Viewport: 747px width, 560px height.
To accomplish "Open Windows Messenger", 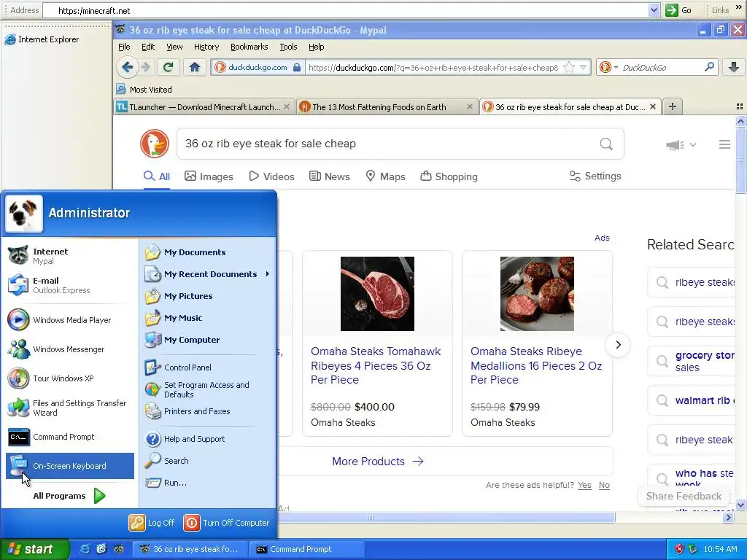I will click(x=69, y=349).
